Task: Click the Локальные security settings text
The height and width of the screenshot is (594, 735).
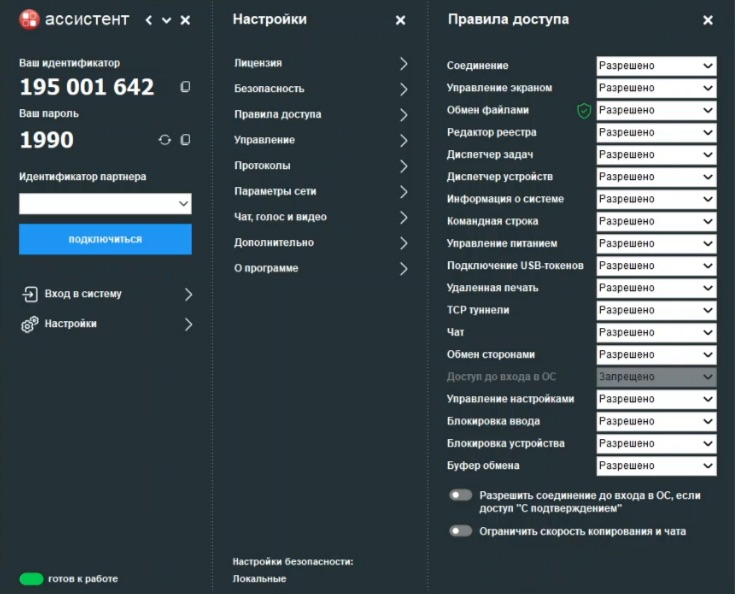Action: 259,579
